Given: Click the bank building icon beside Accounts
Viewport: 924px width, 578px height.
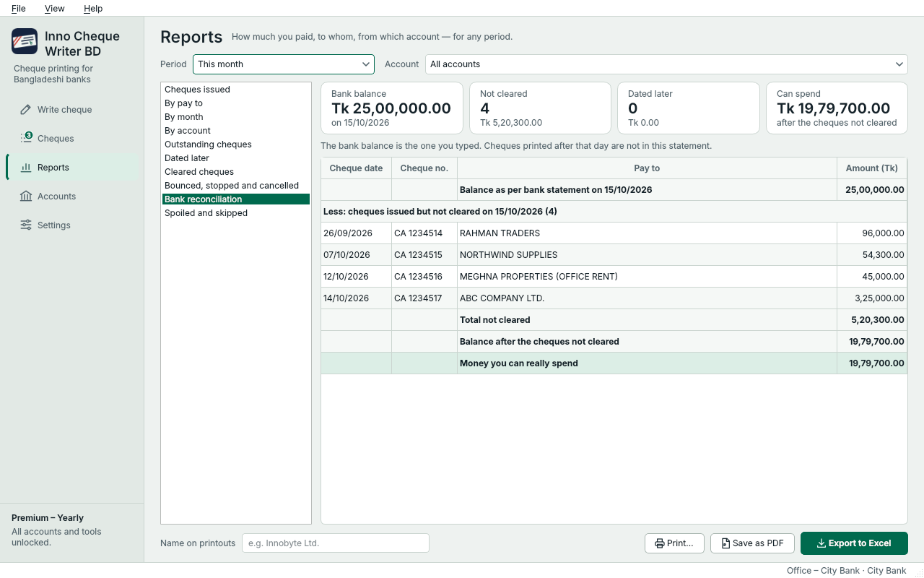Looking at the screenshot, I should (26, 197).
